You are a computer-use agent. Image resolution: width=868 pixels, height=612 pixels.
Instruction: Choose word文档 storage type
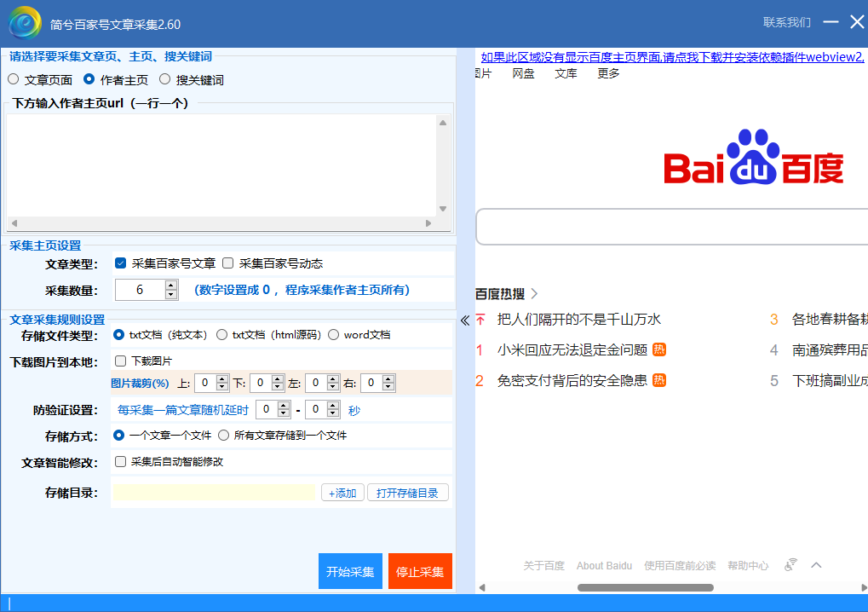click(x=333, y=334)
